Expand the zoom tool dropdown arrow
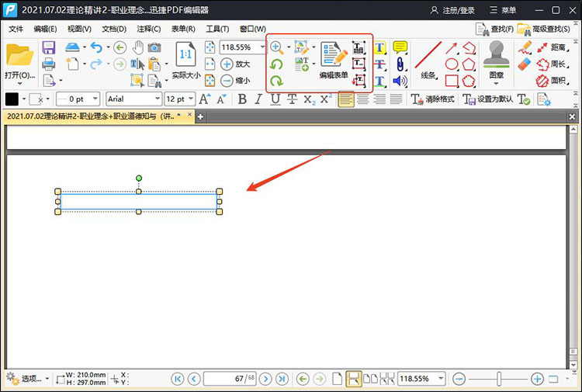The image size is (582, 392). tap(289, 47)
